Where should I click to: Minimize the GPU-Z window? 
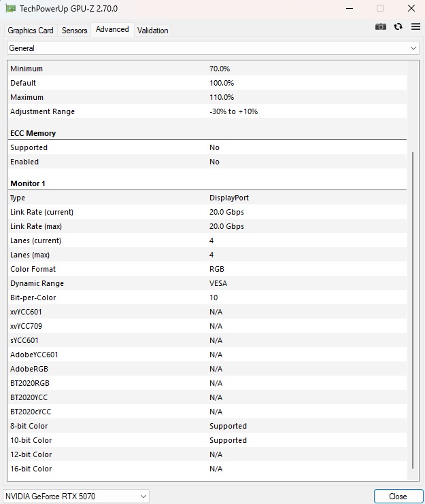pyautogui.click(x=350, y=9)
